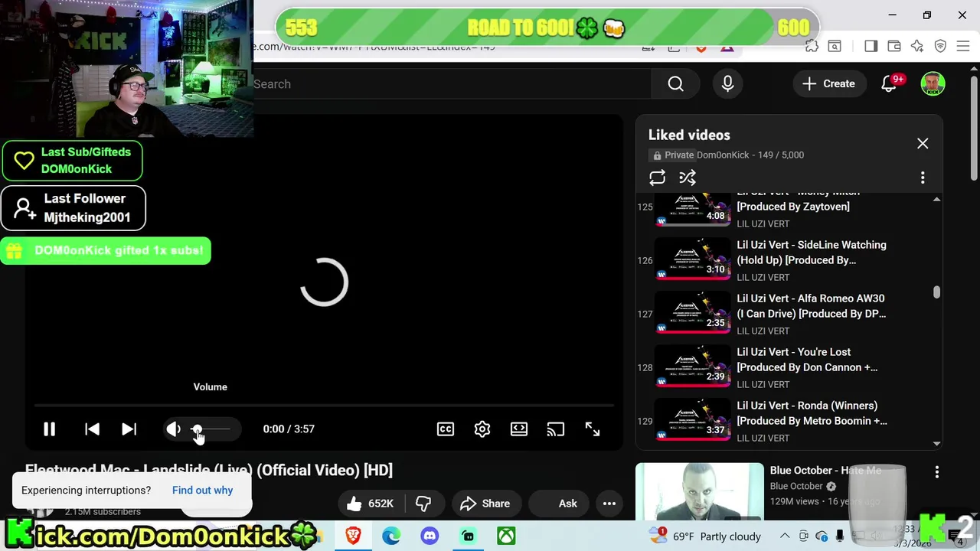The height and width of the screenshot is (551, 980).
Task: Go to previous video in playlist
Action: (x=92, y=429)
